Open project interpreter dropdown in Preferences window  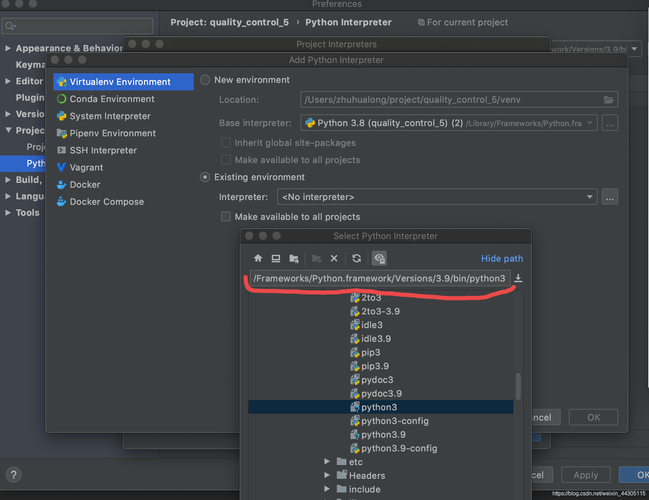(635, 49)
